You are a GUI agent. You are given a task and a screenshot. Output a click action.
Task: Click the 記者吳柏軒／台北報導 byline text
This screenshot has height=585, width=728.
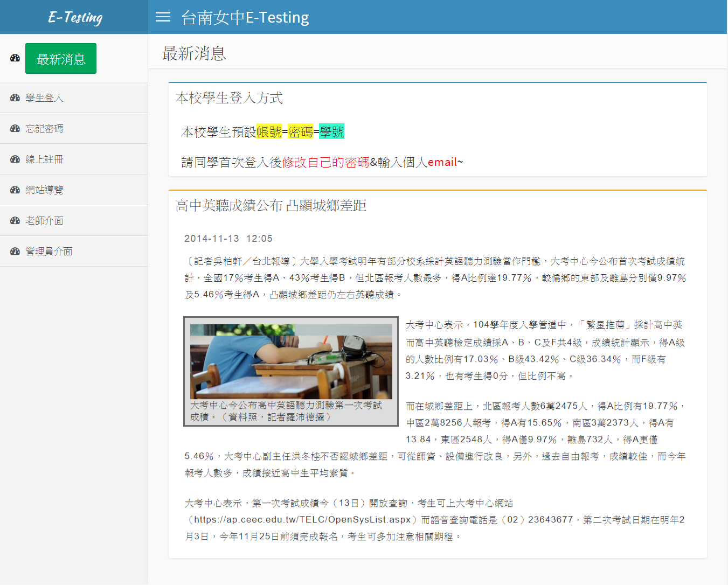[x=241, y=261]
